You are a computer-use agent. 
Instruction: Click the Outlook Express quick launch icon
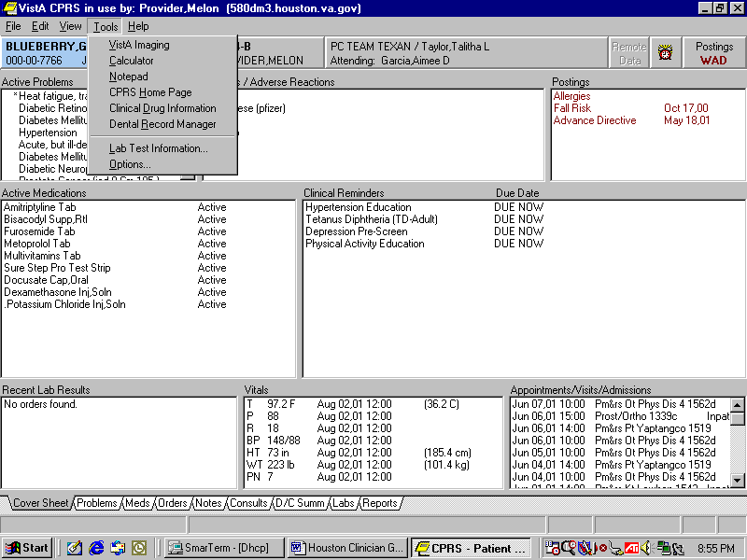point(118,548)
